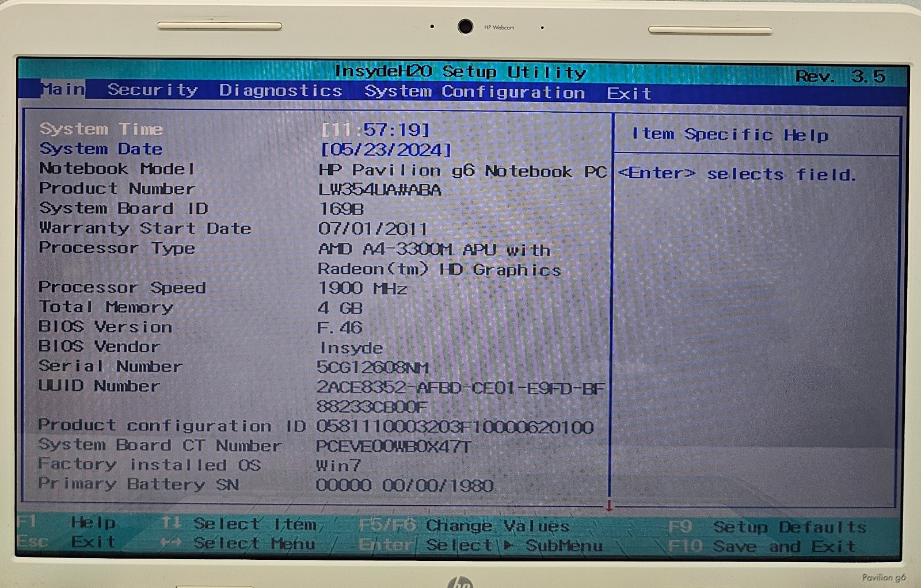
Task: Click the PCEVE00WB0X47T CT number value
Action: [x=394, y=446]
